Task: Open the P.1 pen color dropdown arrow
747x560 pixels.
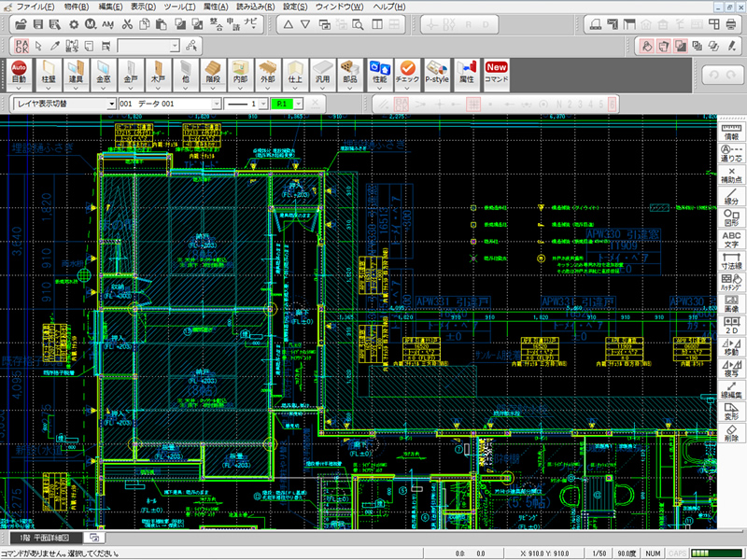Action: tap(298, 104)
